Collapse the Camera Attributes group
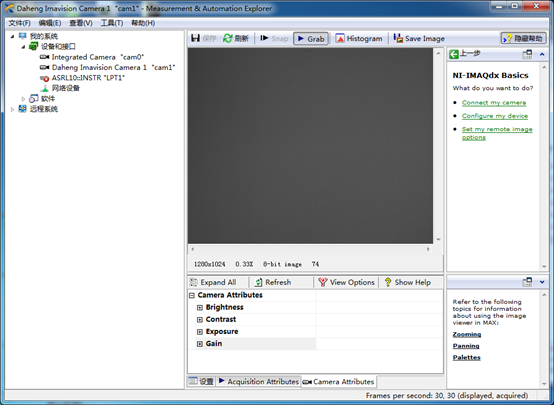Screen dimensions: 554x405 tap(192, 295)
